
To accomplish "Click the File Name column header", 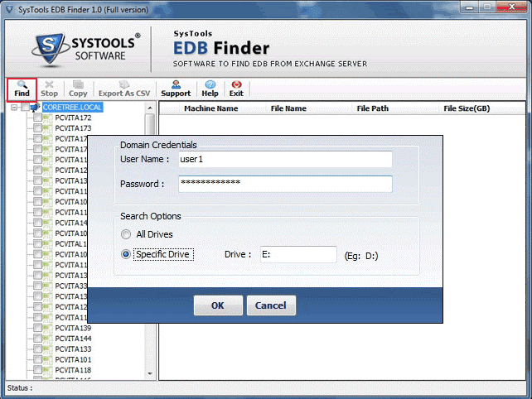I will coord(288,108).
